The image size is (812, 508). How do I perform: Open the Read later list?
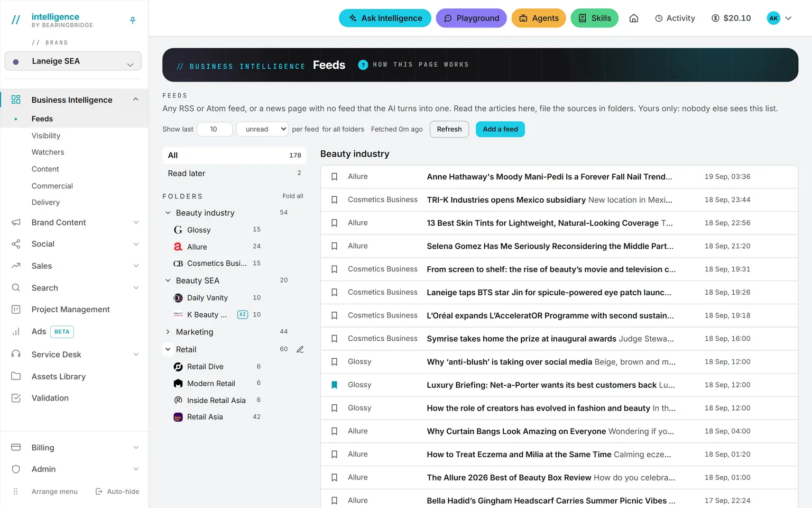pyautogui.click(x=234, y=174)
